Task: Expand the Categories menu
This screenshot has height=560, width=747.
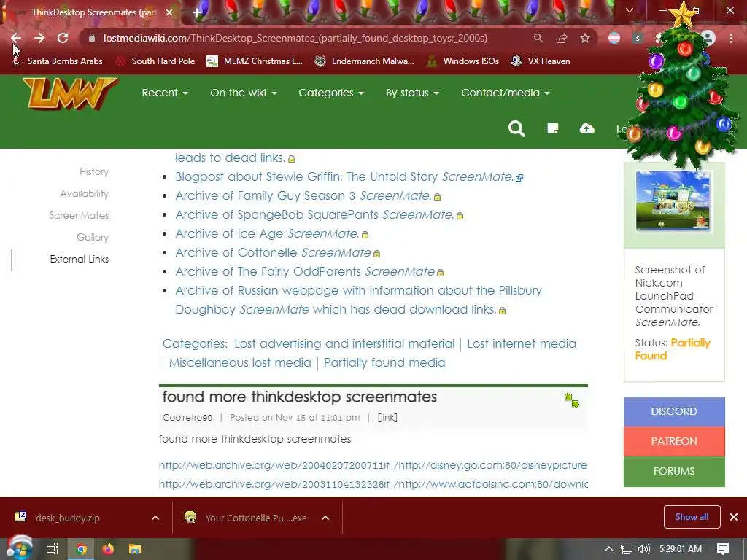Action: 331,93
